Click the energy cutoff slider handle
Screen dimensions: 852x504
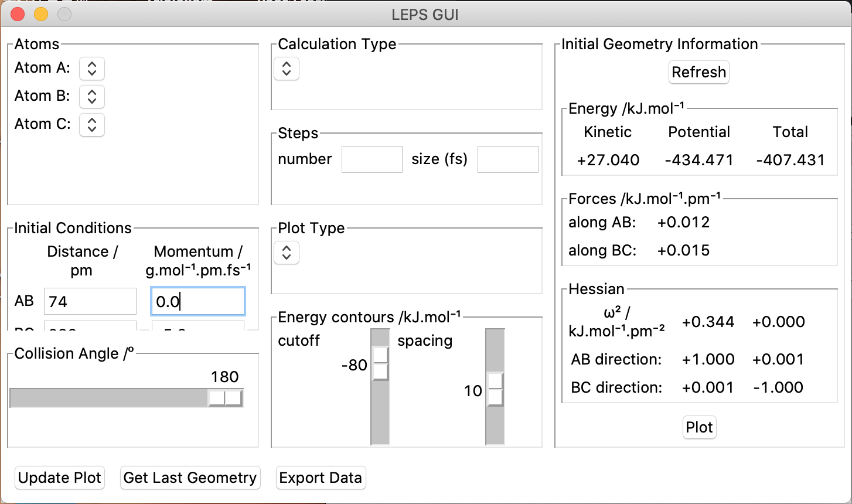point(380,363)
